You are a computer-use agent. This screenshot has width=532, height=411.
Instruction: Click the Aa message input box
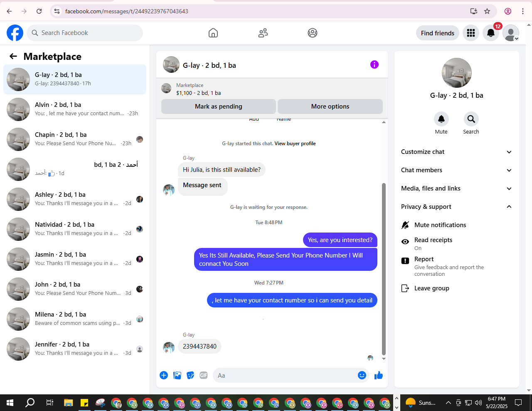point(285,375)
